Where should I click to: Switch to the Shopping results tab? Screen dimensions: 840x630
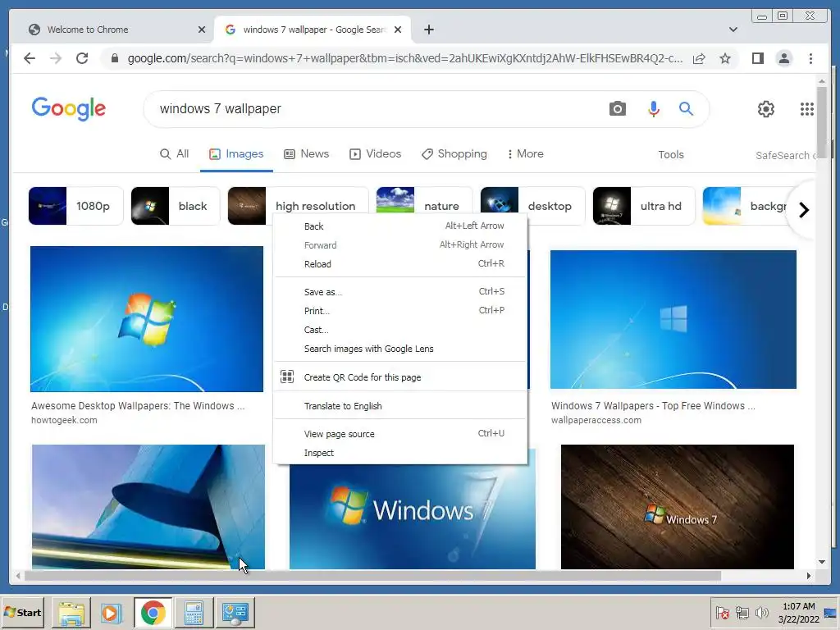[454, 153]
